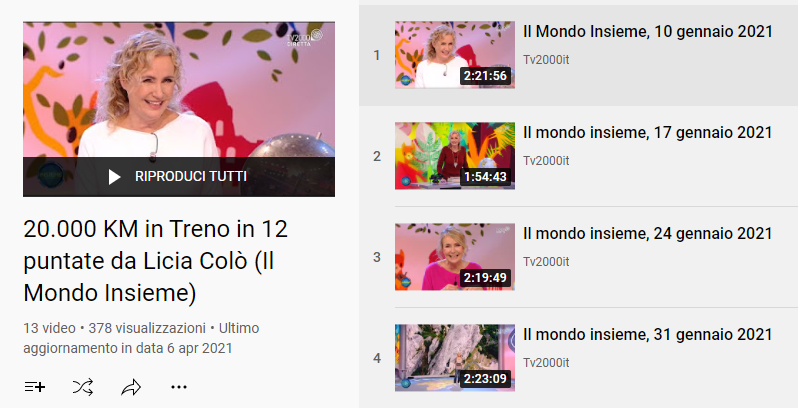Open thumbnail of the 10 gennaio video
This screenshot has width=798, height=408.
click(454, 55)
